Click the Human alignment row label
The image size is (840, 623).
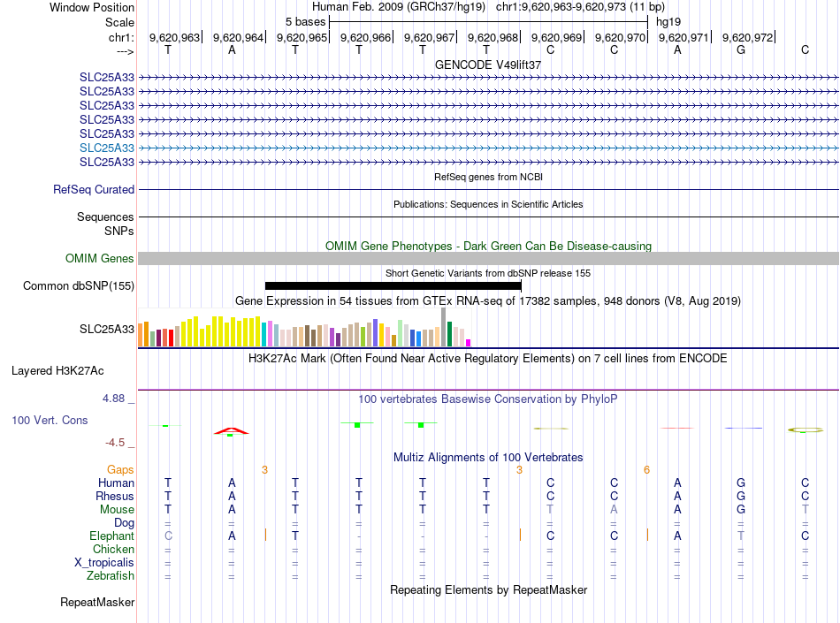click(x=116, y=482)
